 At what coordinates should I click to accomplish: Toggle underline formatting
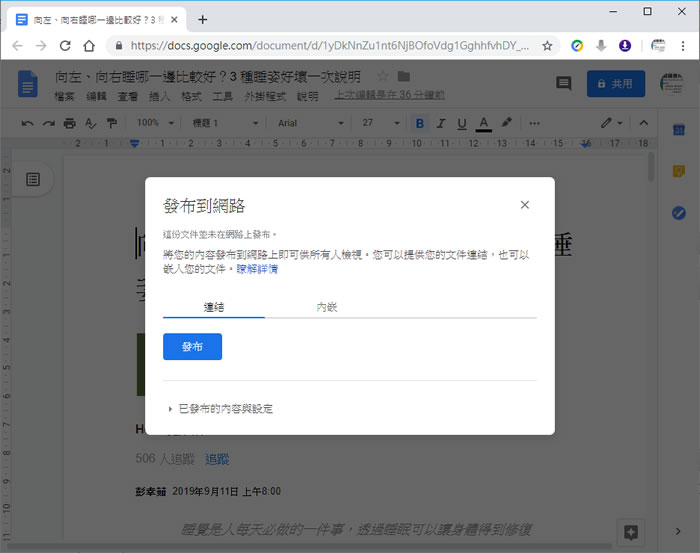(x=462, y=123)
